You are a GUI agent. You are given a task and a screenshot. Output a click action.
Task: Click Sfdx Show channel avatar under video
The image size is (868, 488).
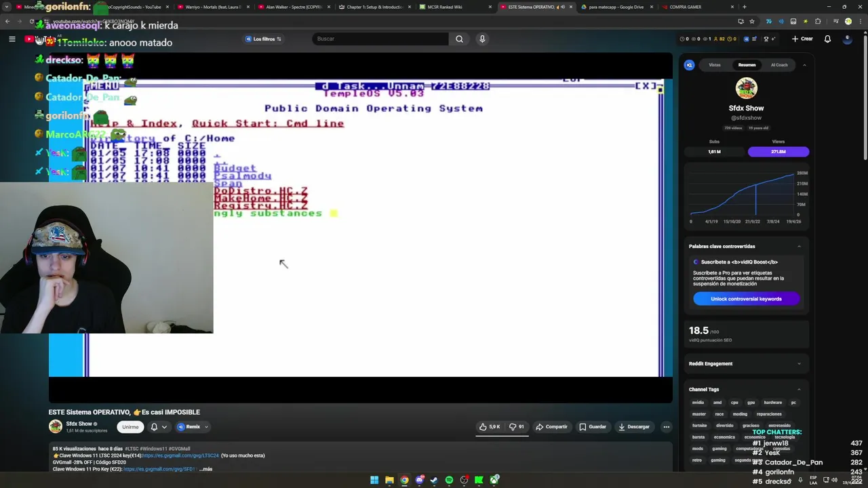pos(55,426)
